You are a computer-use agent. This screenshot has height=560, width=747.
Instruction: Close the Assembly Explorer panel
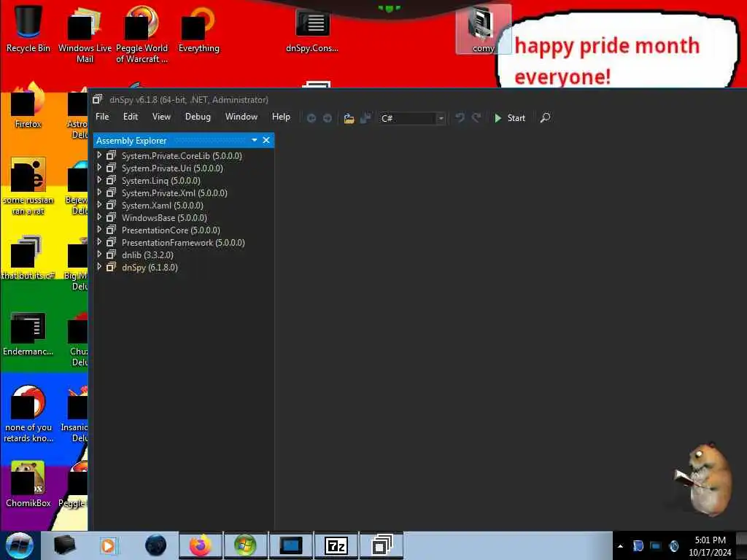(266, 140)
